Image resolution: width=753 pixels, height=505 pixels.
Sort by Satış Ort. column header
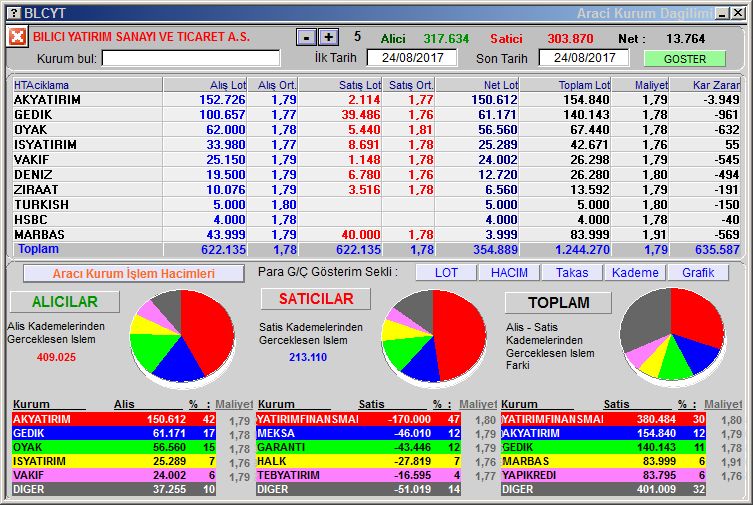point(408,85)
